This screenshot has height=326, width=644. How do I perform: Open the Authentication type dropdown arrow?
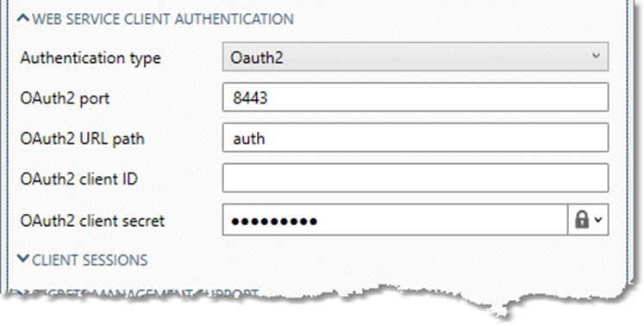pos(597,56)
